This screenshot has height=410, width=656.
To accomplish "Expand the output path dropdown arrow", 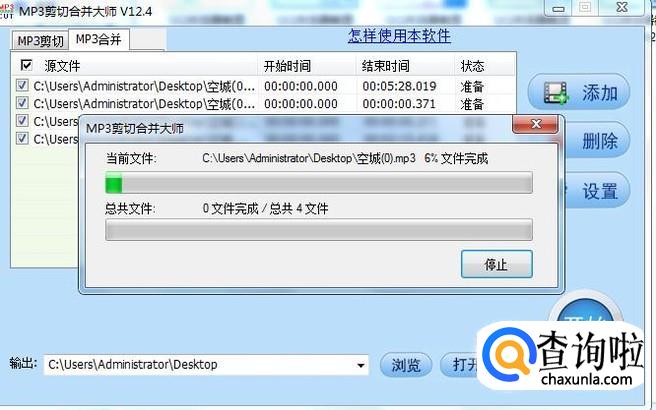I will click(360, 365).
